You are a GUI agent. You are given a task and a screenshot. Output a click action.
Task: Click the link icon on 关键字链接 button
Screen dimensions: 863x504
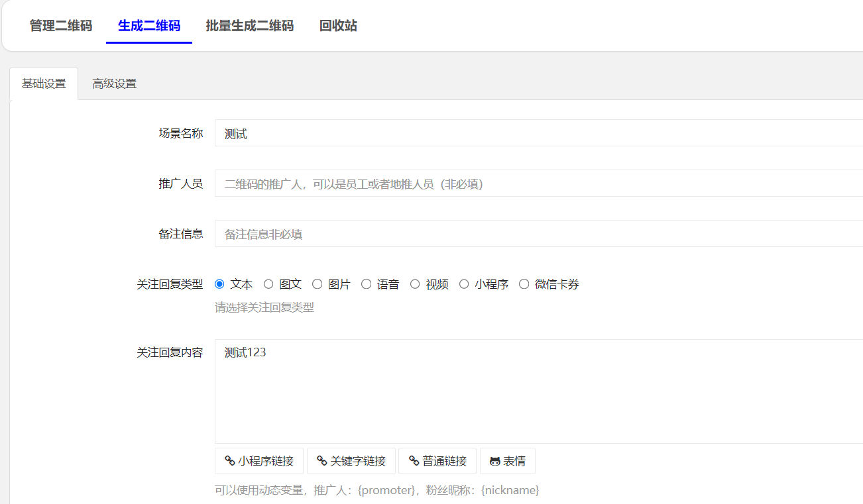[321, 460]
